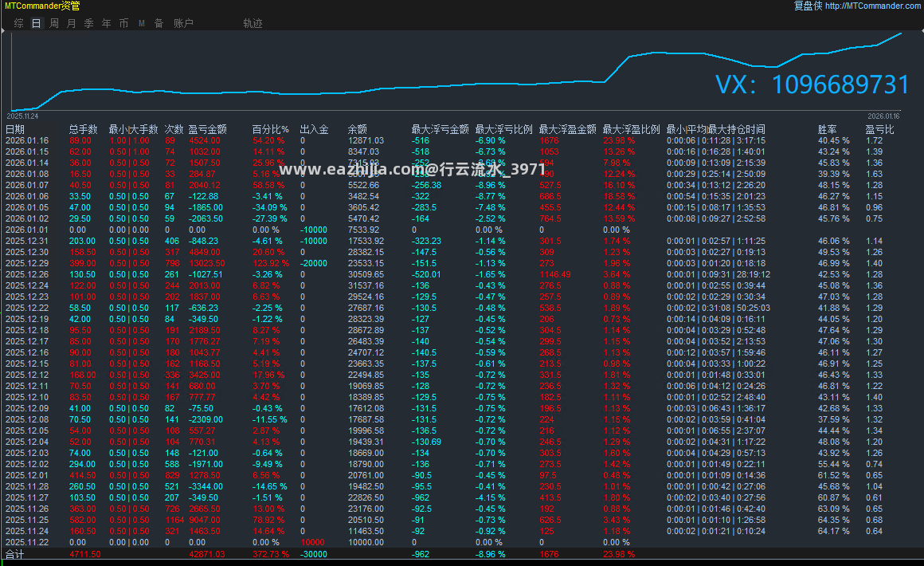Click the 盈亏比 column header

(x=879, y=129)
